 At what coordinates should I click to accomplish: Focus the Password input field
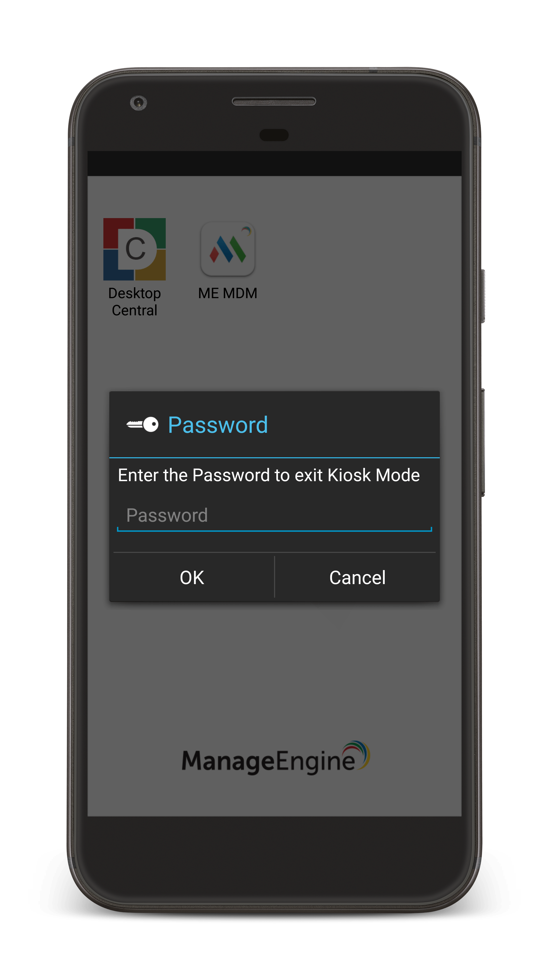pos(275,516)
